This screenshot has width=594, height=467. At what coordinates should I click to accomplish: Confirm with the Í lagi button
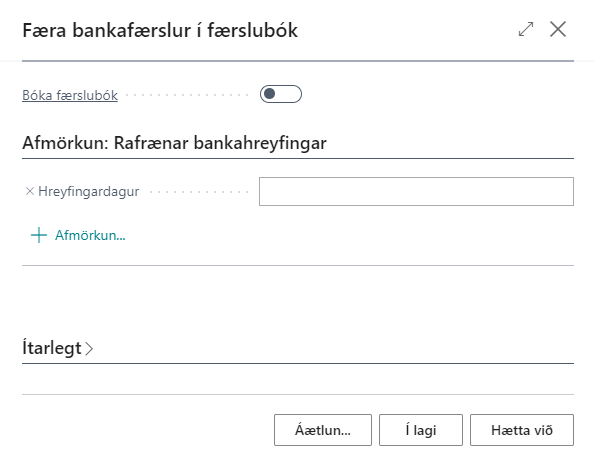[421, 430]
